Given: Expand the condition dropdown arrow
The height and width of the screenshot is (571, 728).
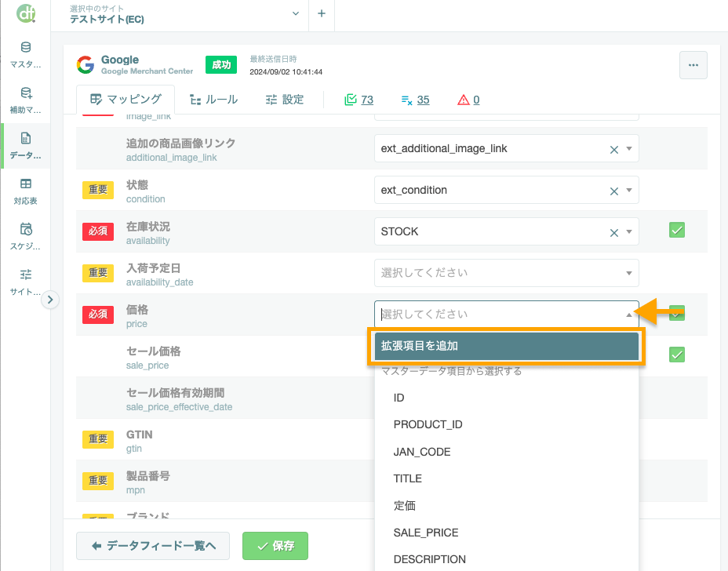Looking at the screenshot, I should (629, 191).
